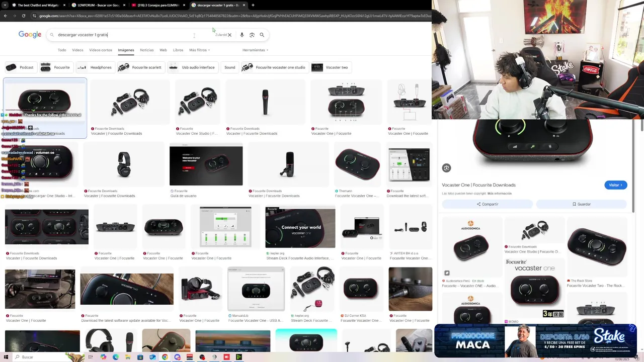This screenshot has height=362, width=644.
Task: Select the Focusrite filter chip
Action: pyautogui.click(x=56, y=67)
